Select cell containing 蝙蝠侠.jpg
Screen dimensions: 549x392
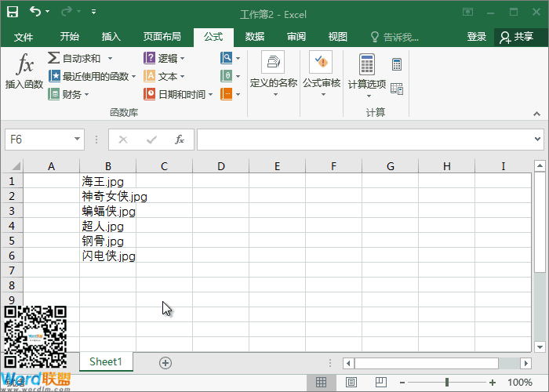point(108,211)
